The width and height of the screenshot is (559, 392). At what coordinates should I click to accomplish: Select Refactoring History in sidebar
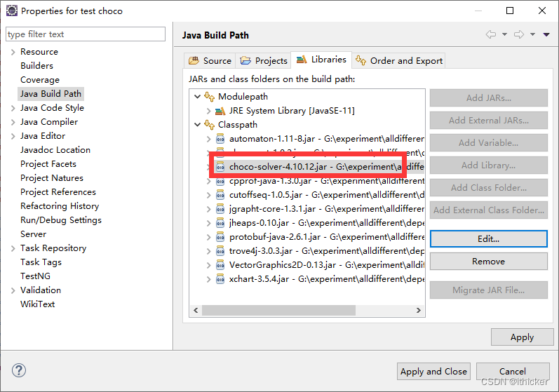click(x=60, y=206)
